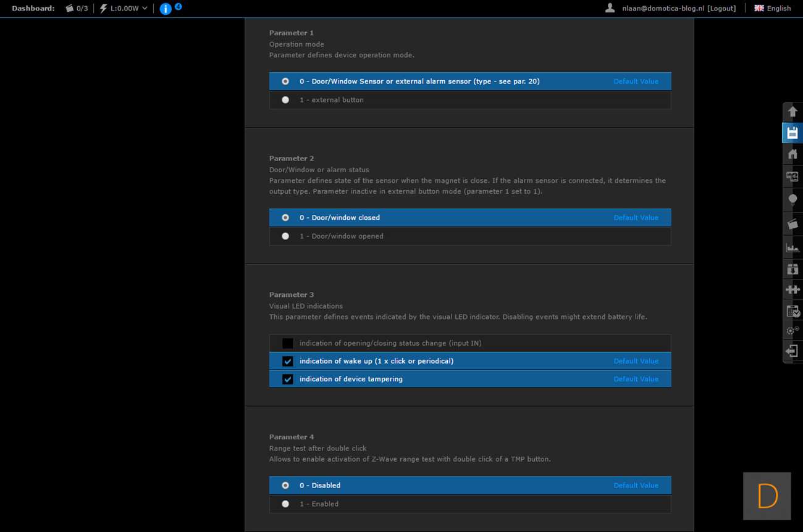This screenshot has width=803, height=532.
Task: Click the user profile silhouette icon
Action: tap(610, 8)
